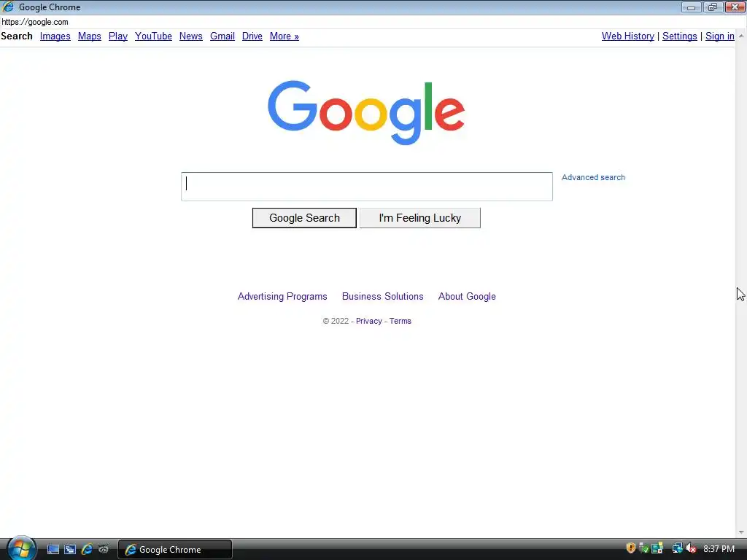Click the Switch between windows icon
This screenshot has width=747, height=560.
pos(69,549)
